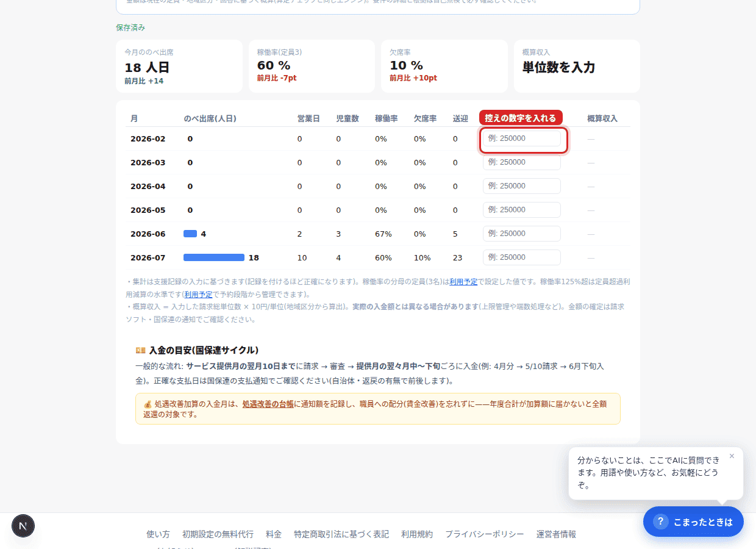The width and height of the screenshot is (756, 549).
Task: Click the 2026-05 month cell
Action: point(148,210)
